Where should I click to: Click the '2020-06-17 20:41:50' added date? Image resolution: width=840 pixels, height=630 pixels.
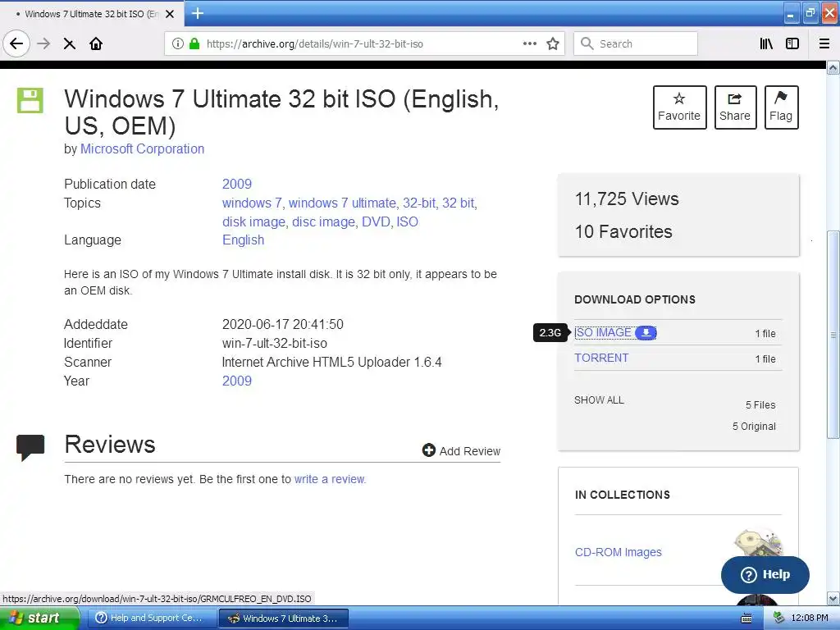(x=282, y=324)
